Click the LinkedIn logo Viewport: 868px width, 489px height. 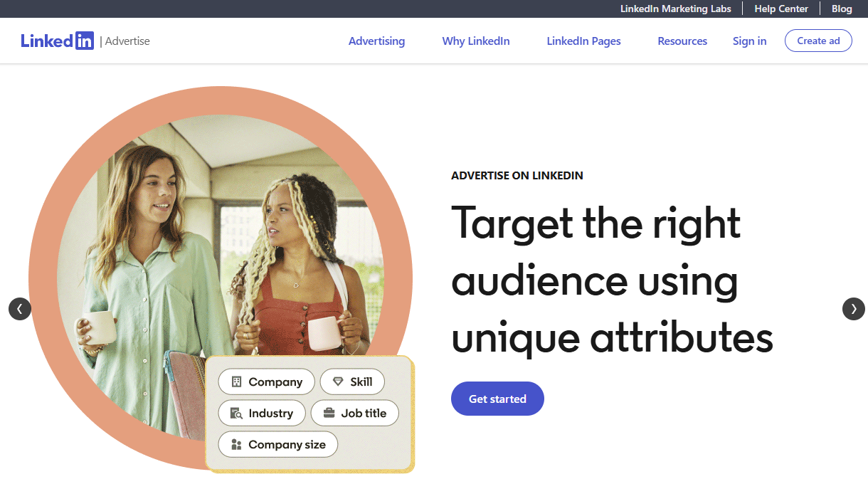click(57, 41)
